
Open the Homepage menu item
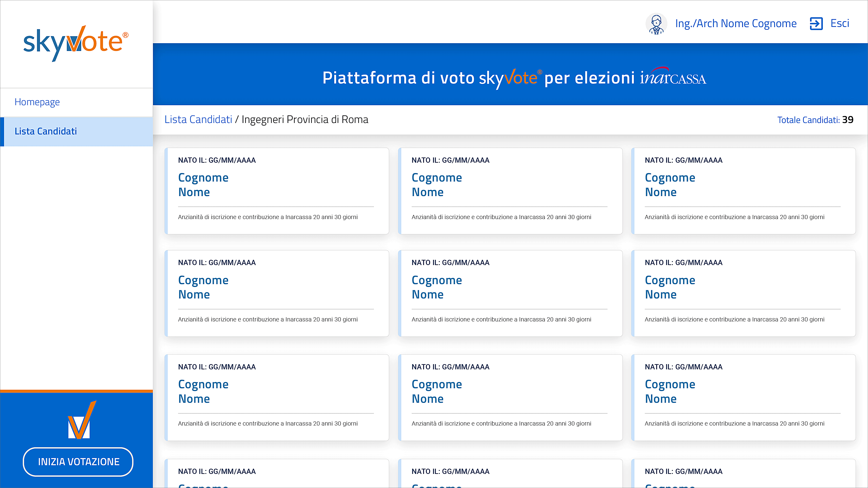point(37,102)
